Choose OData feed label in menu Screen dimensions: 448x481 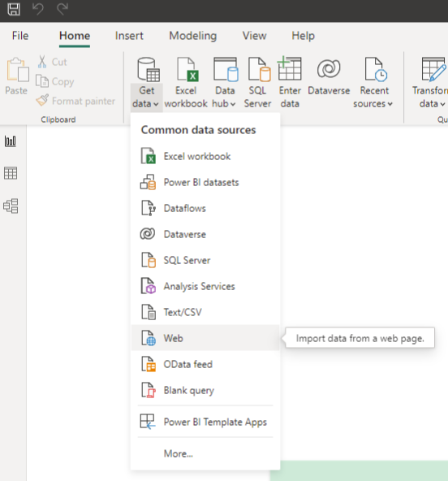coord(187,364)
